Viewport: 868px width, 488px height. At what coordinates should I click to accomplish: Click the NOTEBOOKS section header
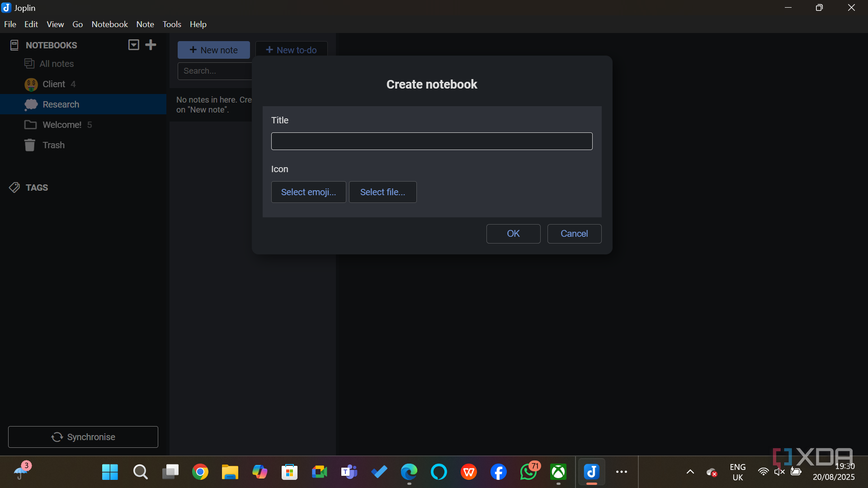51,45
